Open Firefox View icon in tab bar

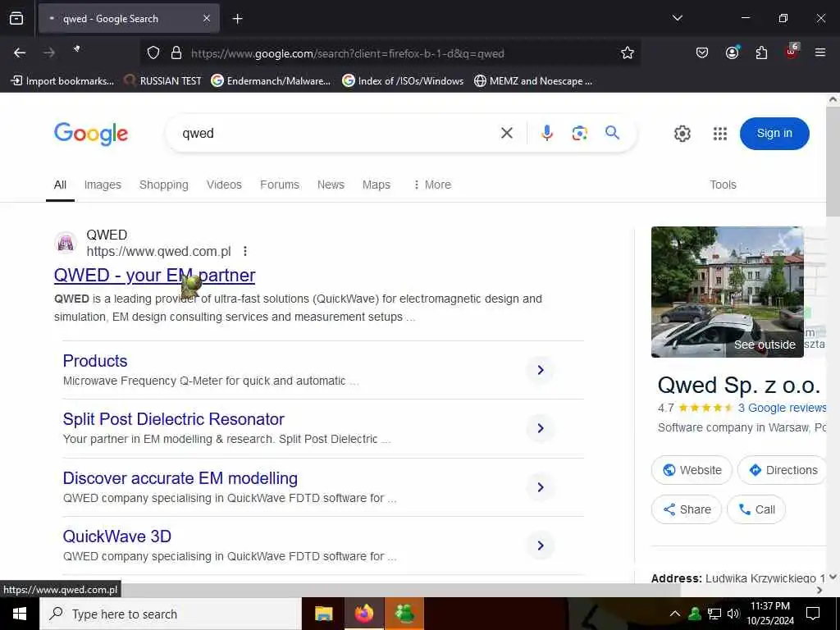pyautogui.click(x=16, y=19)
